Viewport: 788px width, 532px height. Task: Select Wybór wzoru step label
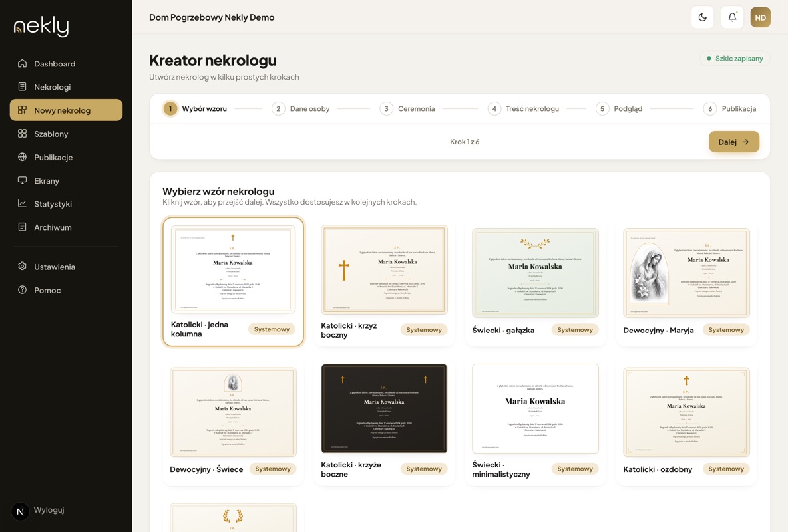(204, 108)
